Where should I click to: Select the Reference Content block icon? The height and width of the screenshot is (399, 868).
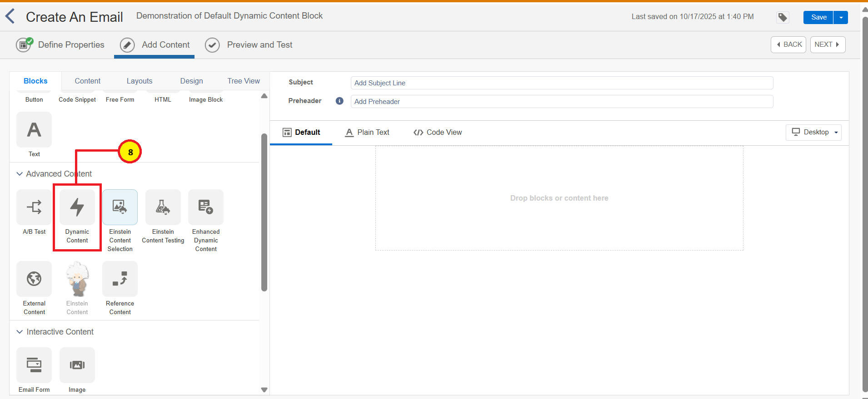coord(120,279)
